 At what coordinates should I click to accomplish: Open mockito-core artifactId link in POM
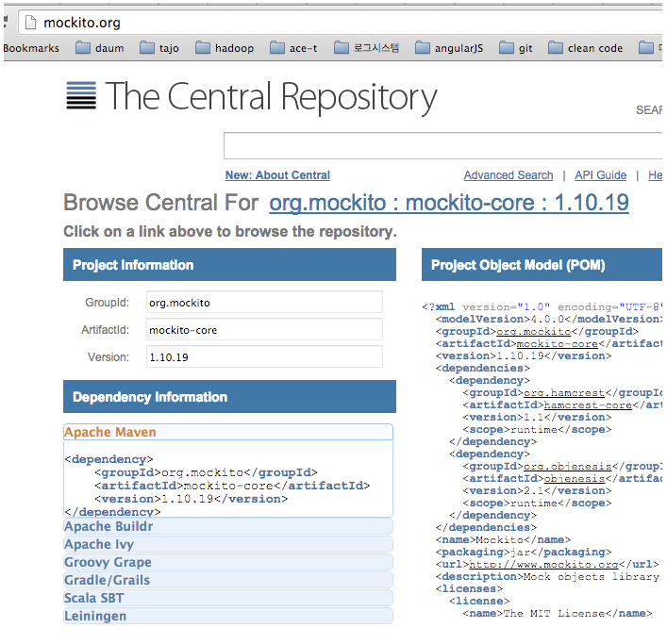[558, 343]
